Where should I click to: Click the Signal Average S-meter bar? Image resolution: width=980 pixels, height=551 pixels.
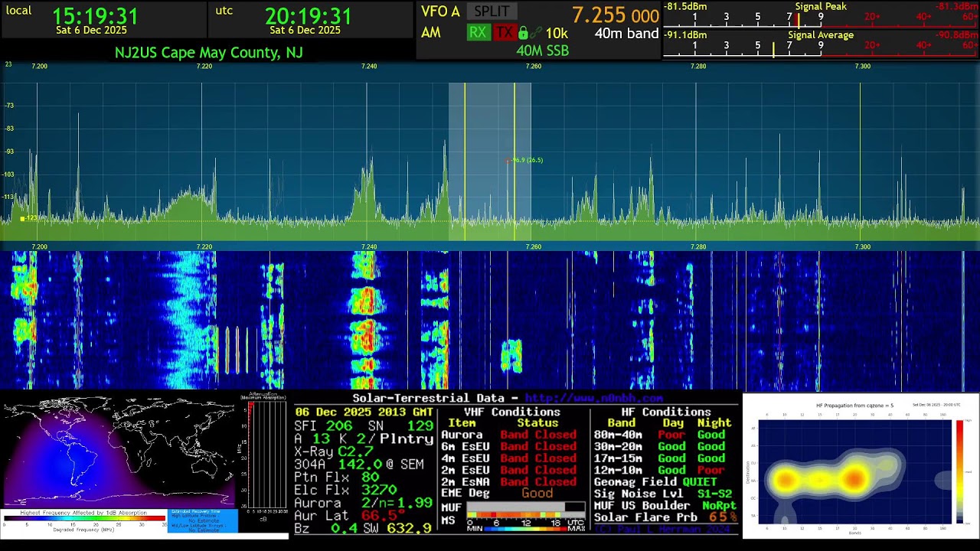tap(820, 45)
